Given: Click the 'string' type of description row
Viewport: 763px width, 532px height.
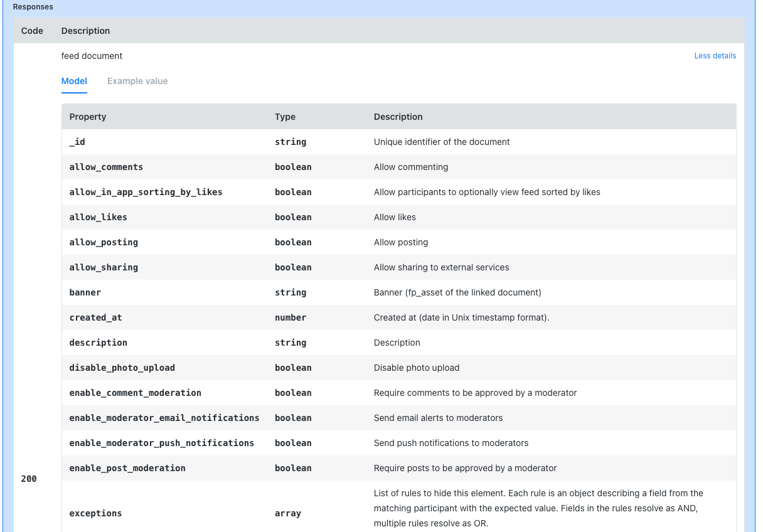Looking at the screenshot, I should point(291,343).
